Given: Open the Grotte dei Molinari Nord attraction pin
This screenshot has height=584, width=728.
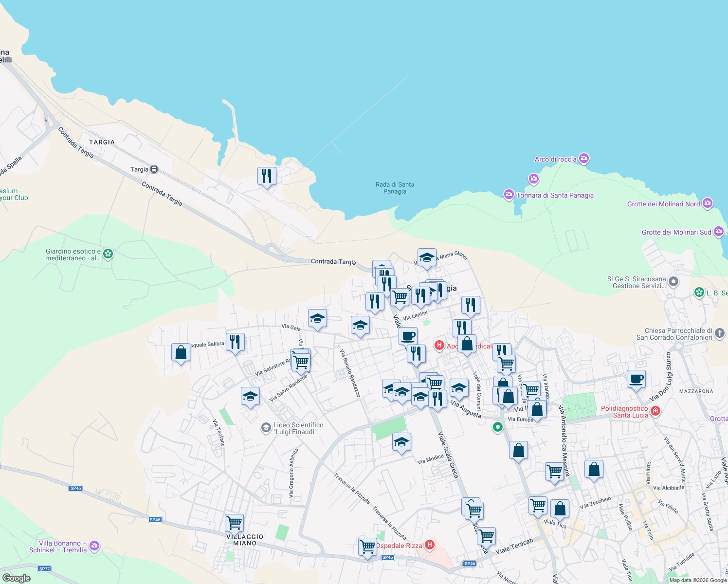Looking at the screenshot, I should pos(708,204).
